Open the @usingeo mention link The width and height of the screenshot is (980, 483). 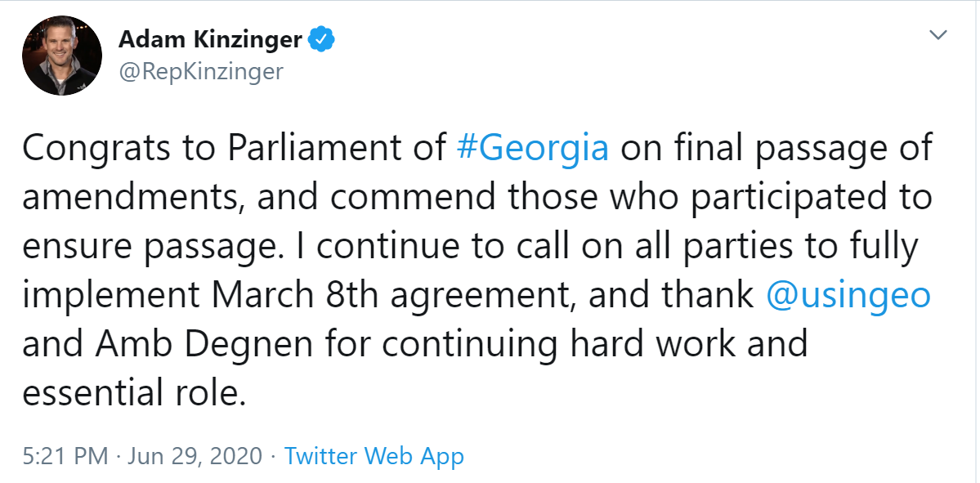coord(848,295)
